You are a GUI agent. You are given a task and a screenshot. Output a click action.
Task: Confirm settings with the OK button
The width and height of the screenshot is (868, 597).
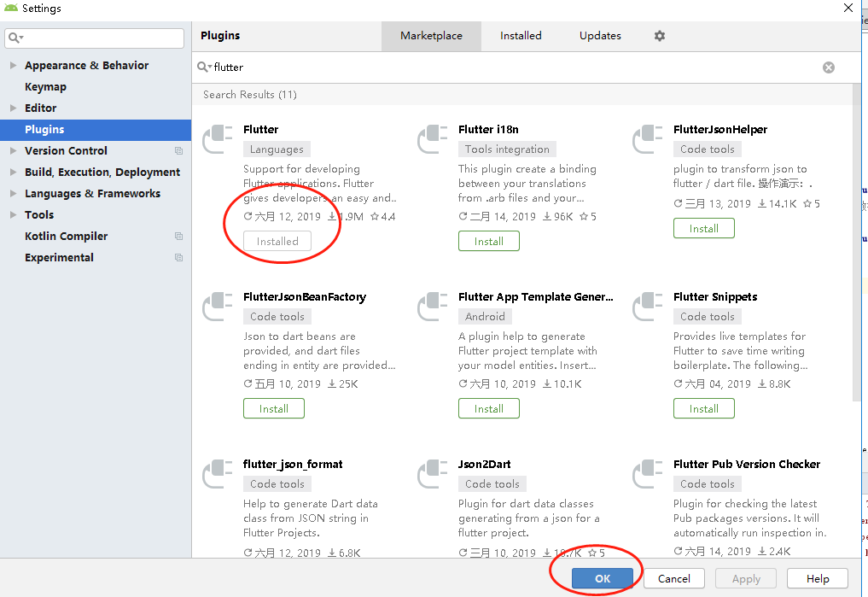pyautogui.click(x=603, y=579)
